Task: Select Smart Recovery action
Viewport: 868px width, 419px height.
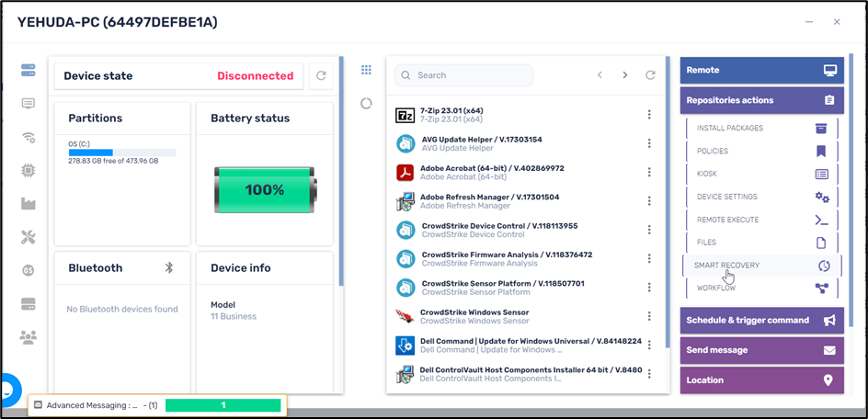Action: [761, 266]
